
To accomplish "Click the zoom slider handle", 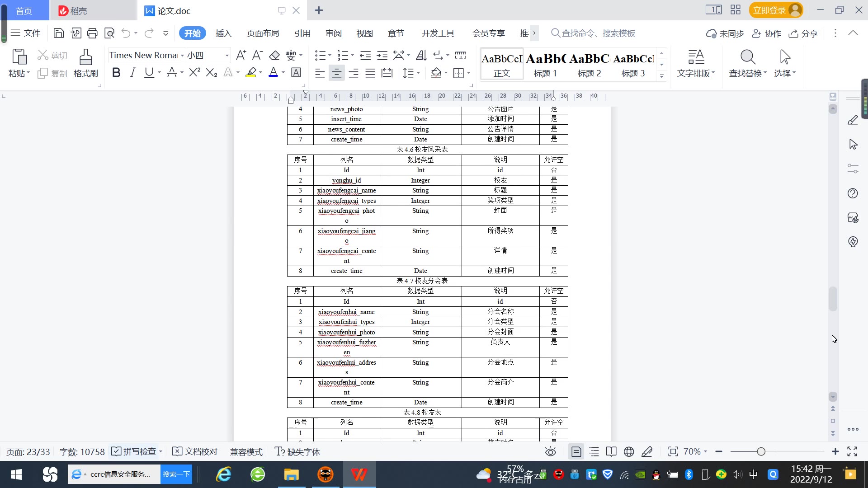I will point(761,451).
